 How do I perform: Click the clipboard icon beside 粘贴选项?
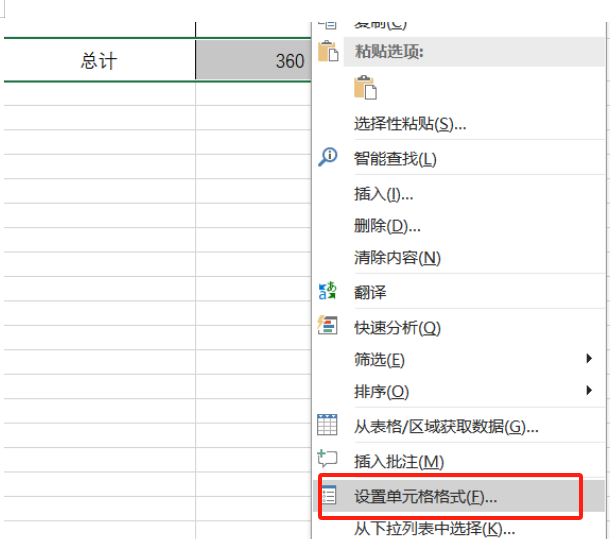(328, 51)
